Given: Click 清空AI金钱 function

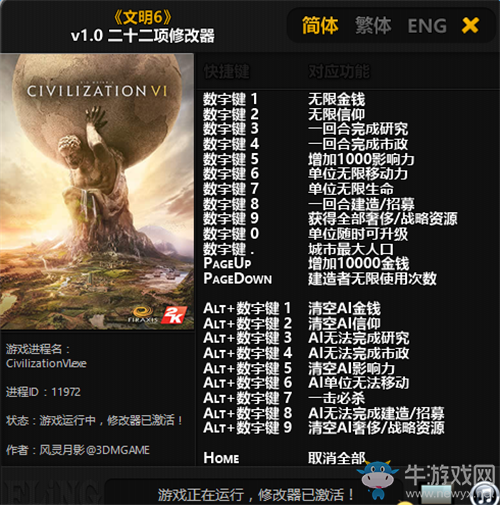Looking at the screenshot, I should [344, 308].
